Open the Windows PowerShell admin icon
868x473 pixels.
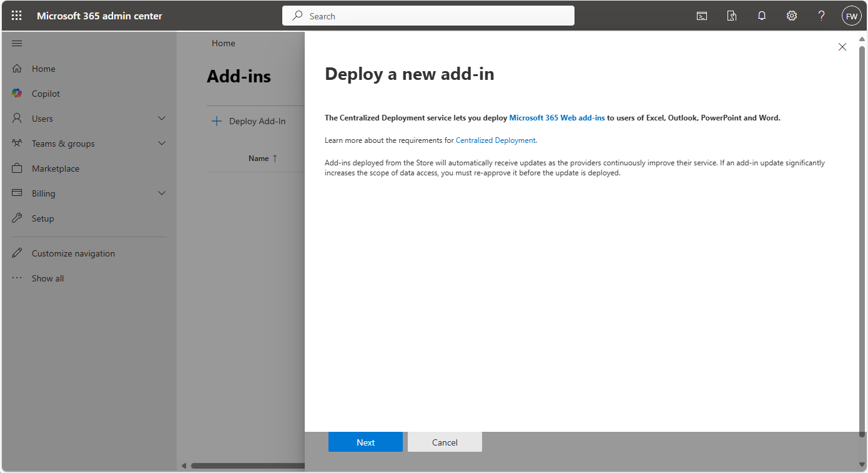coord(701,16)
